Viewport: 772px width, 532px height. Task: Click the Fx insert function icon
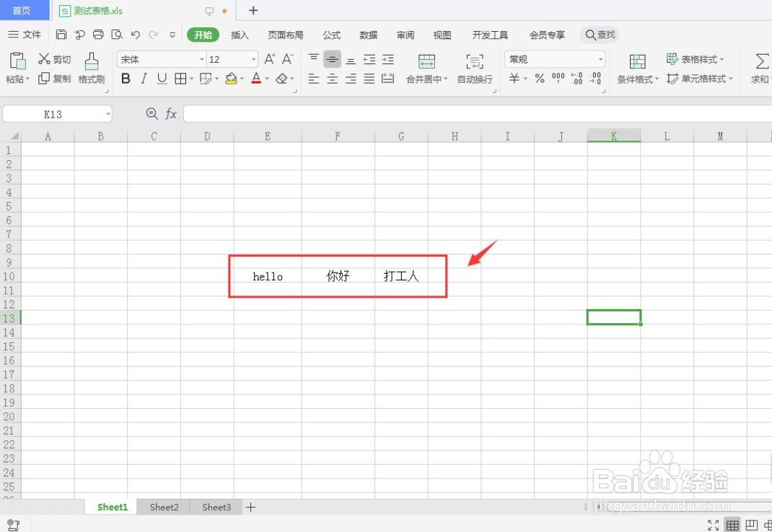pyautogui.click(x=171, y=113)
